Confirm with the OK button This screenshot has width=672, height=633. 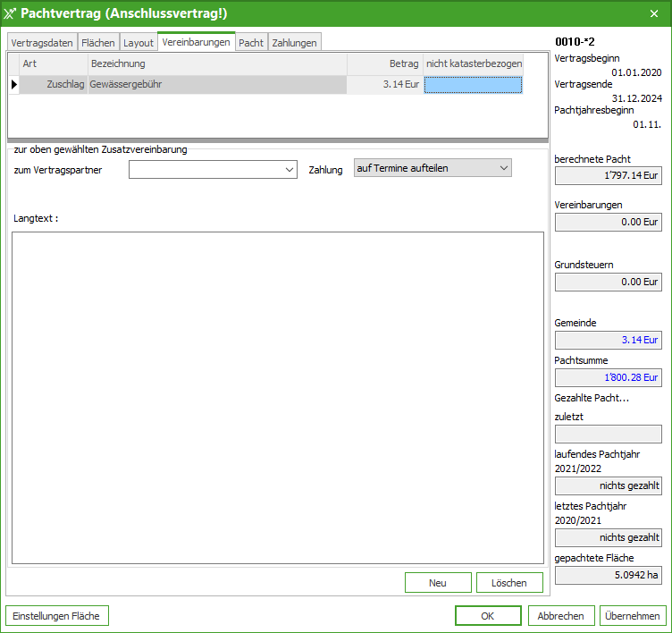487,616
